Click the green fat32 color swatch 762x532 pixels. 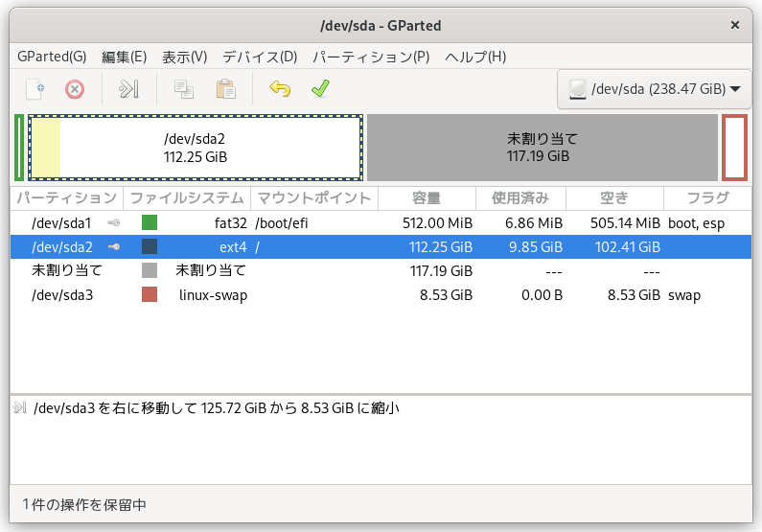click(x=150, y=222)
